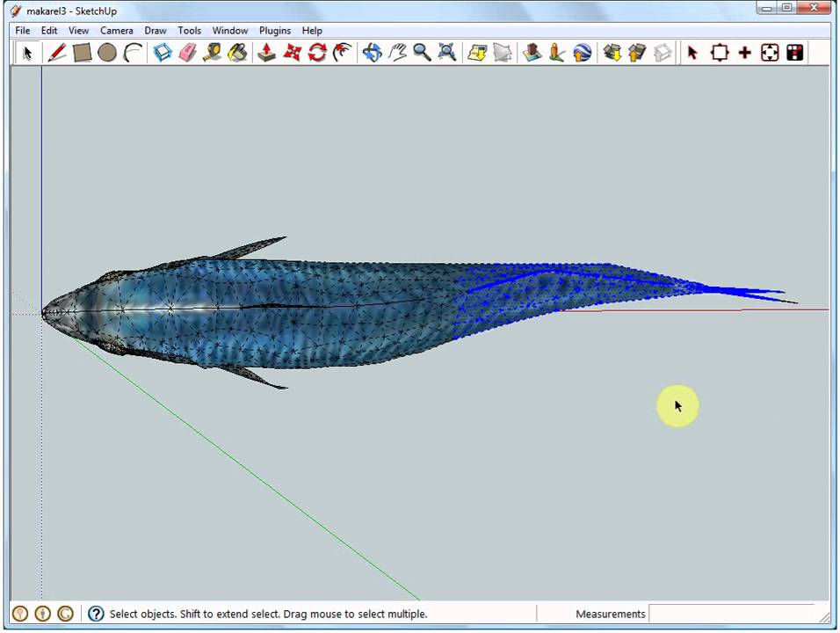Select the Tape Measure tool
This screenshot has width=840, height=633.
(213, 53)
